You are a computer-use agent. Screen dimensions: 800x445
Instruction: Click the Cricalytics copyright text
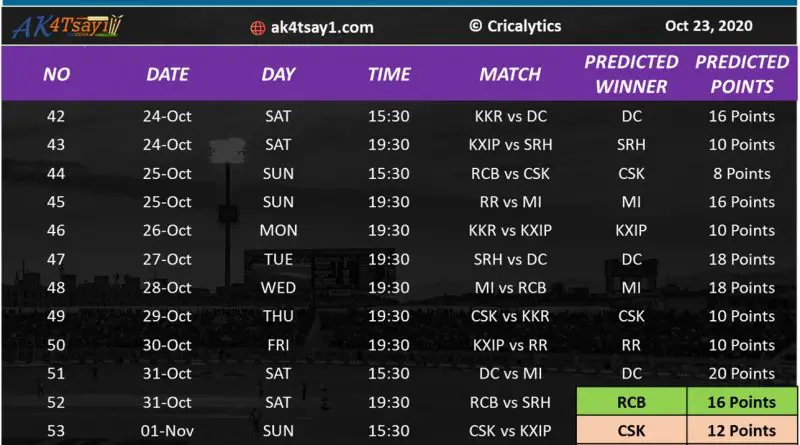pyautogui.click(x=515, y=26)
